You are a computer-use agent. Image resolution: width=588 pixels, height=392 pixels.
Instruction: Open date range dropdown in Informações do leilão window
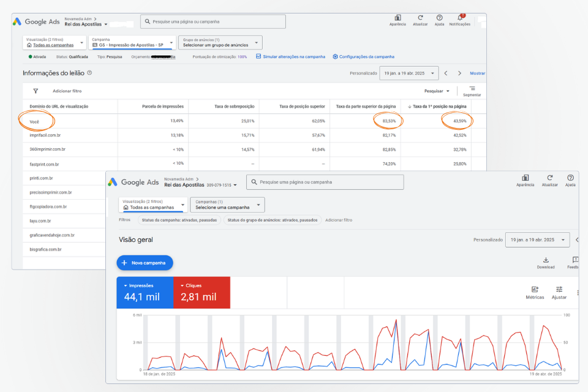point(409,73)
